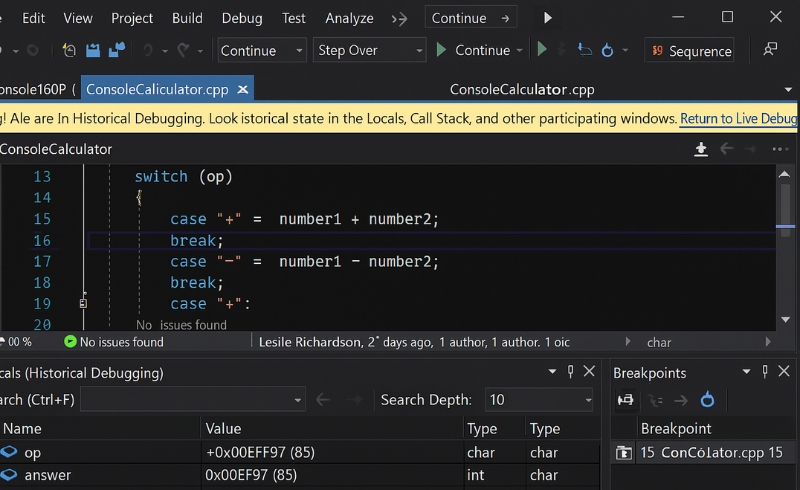Open the View menu

click(x=78, y=18)
